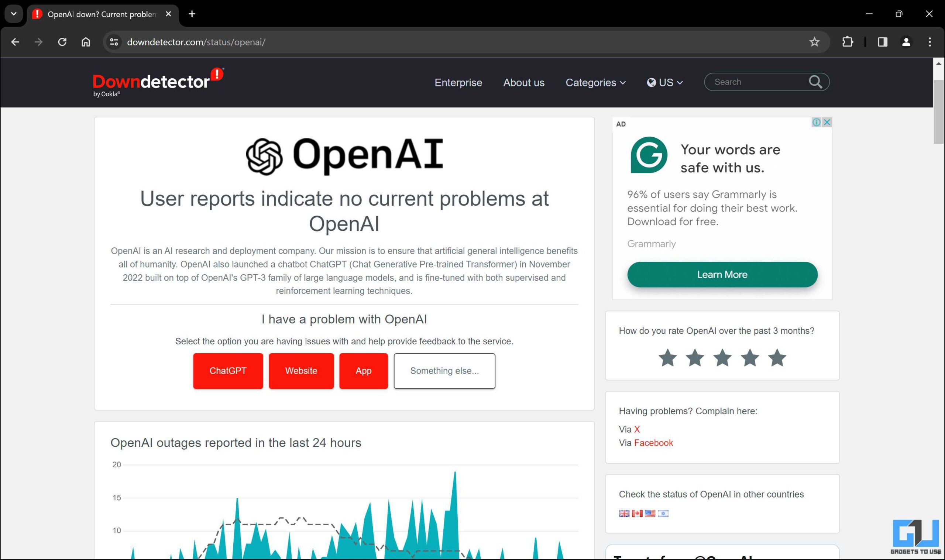Rate OpenAI four stars
The width and height of the screenshot is (945, 560).
[x=750, y=358]
